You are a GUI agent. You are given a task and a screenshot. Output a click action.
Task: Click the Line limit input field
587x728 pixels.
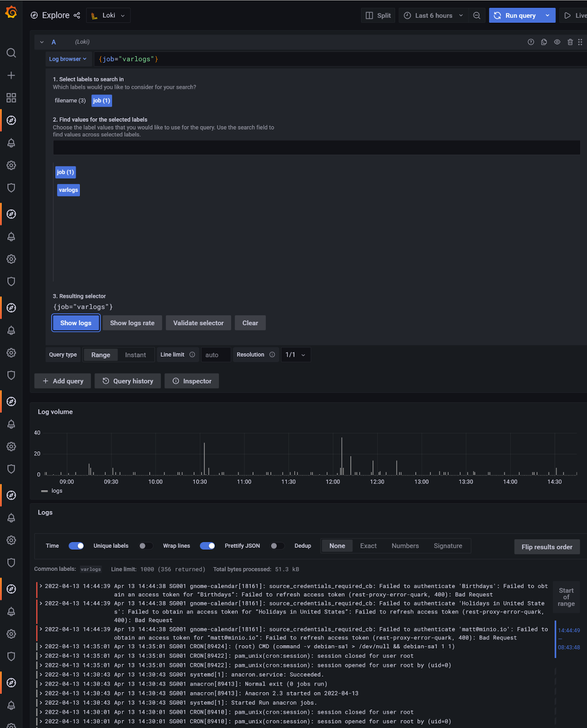pyautogui.click(x=216, y=355)
